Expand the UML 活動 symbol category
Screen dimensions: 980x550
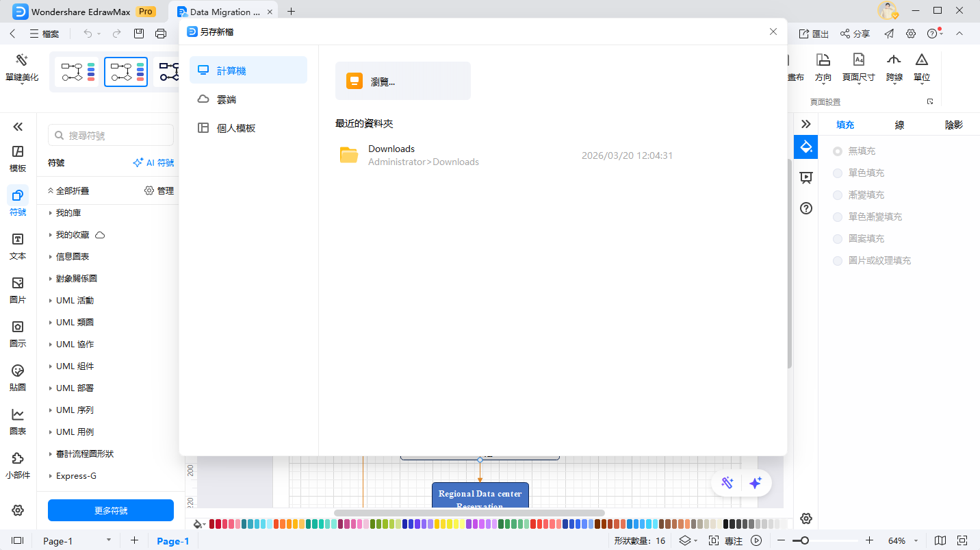tap(74, 301)
